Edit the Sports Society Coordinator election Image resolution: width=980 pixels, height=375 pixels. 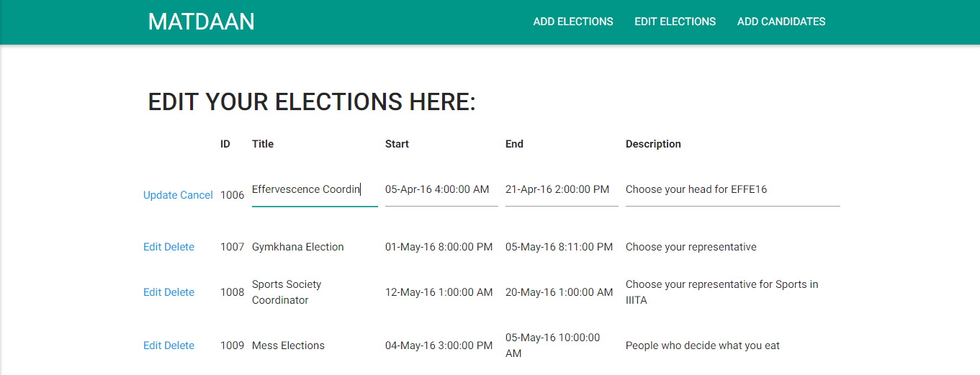(x=153, y=292)
